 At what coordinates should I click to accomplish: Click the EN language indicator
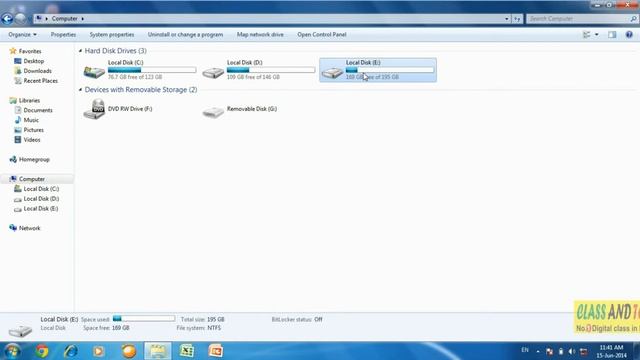(525, 350)
